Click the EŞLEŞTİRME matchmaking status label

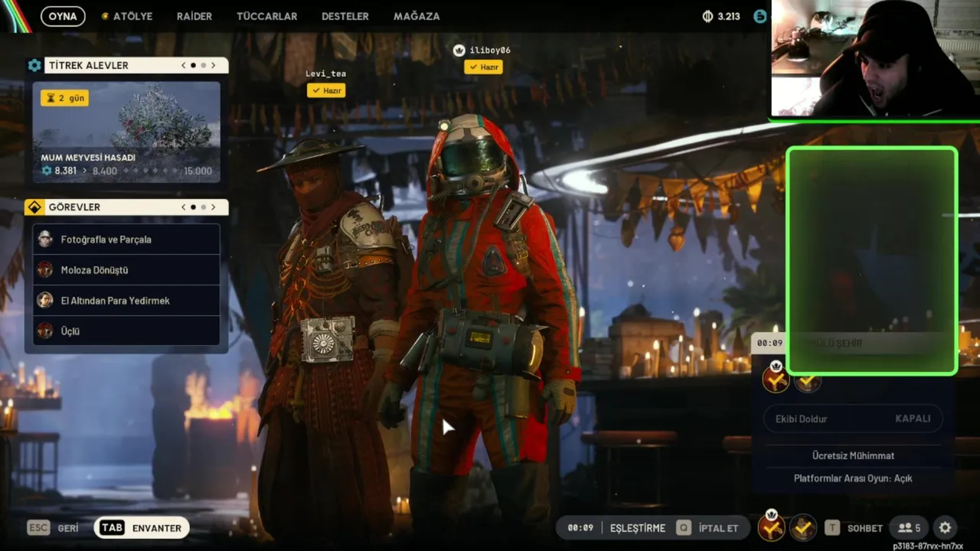[x=638, y=528]
